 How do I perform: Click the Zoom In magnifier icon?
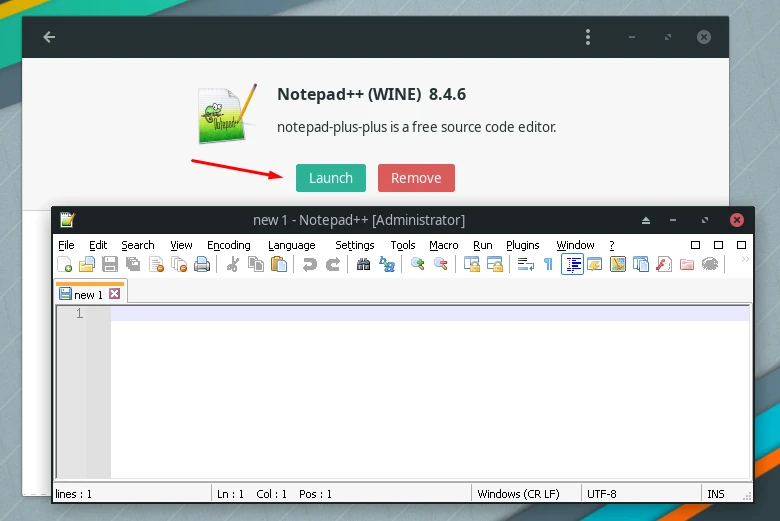(417, 264)
